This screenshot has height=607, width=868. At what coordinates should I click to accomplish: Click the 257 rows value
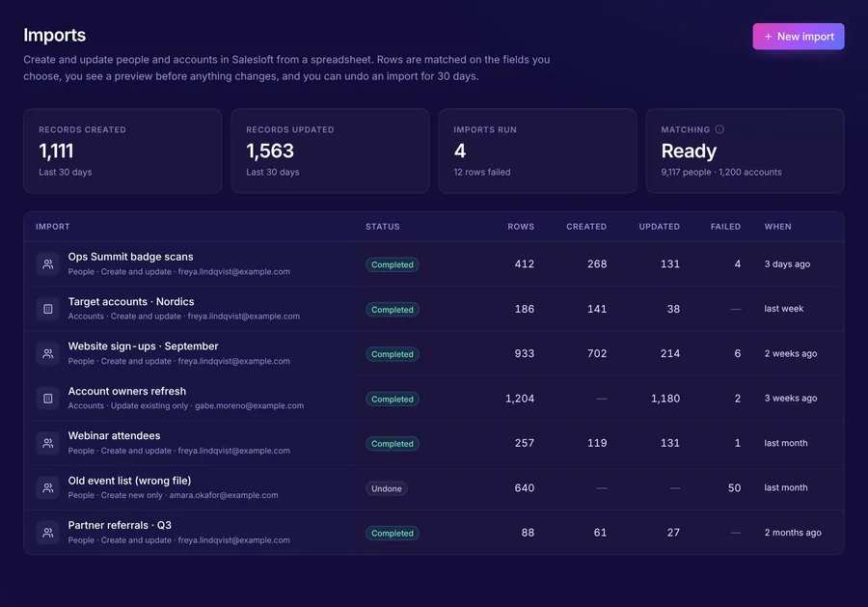525,443
